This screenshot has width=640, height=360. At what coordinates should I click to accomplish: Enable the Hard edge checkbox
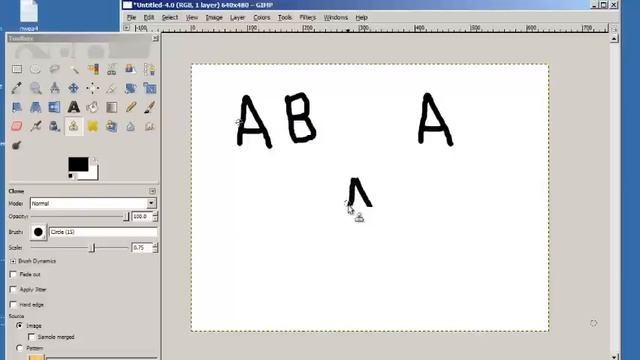tap(13, 304)
